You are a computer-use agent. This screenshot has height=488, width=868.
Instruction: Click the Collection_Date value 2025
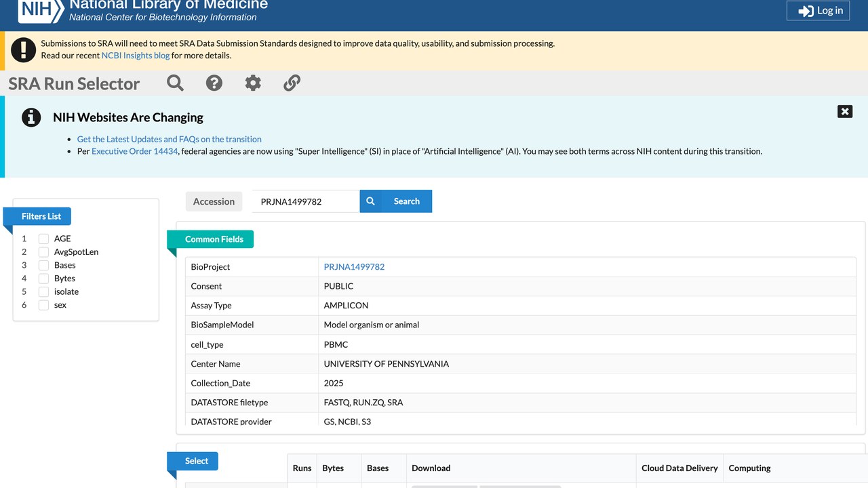pos(334,384)
